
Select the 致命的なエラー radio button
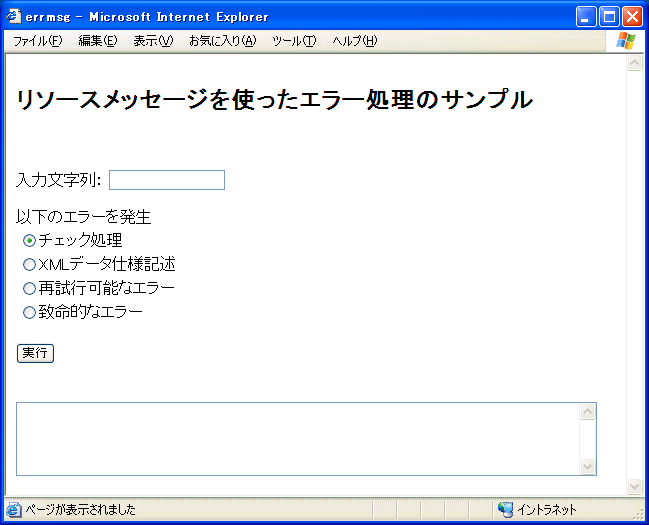pos(29,313)
